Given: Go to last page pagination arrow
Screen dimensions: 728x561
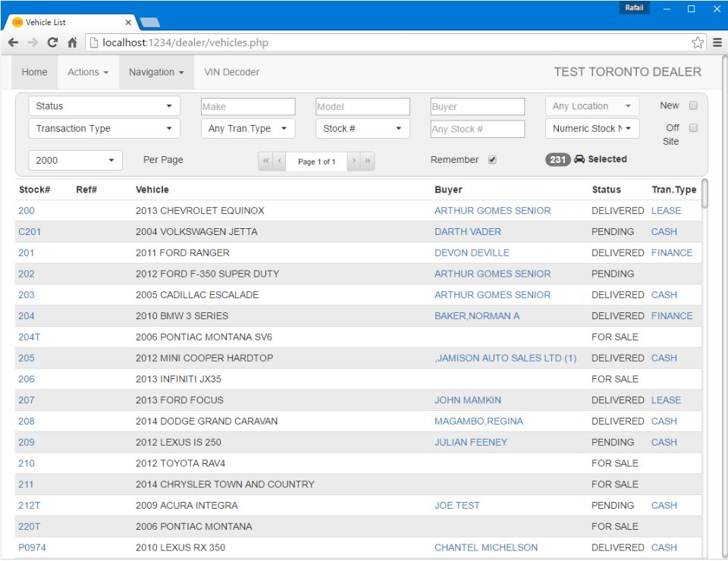Looking at the screenshot, I should point(368,161).
